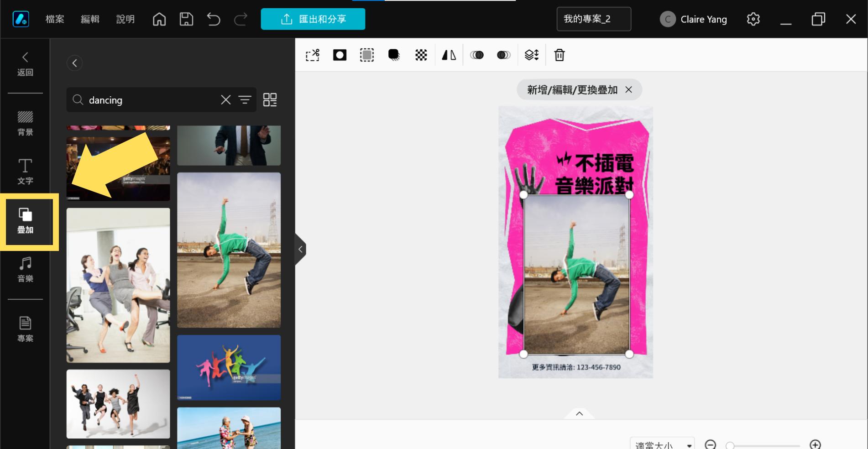Select the man in suit thumbnail
The width and height of the screenshot is (868, 449).
(229, 146)
